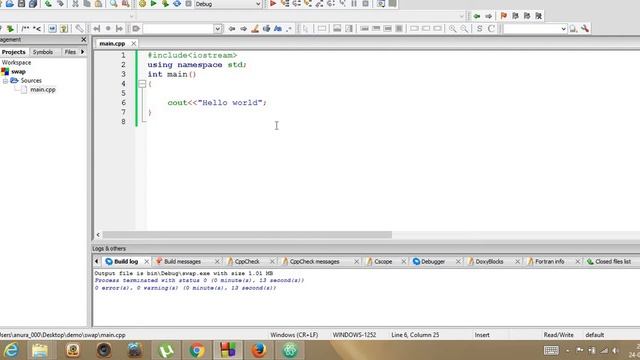Open the Debug build target dropdown
This screenshot has width=640, height=360.
[x=258, y=4]
